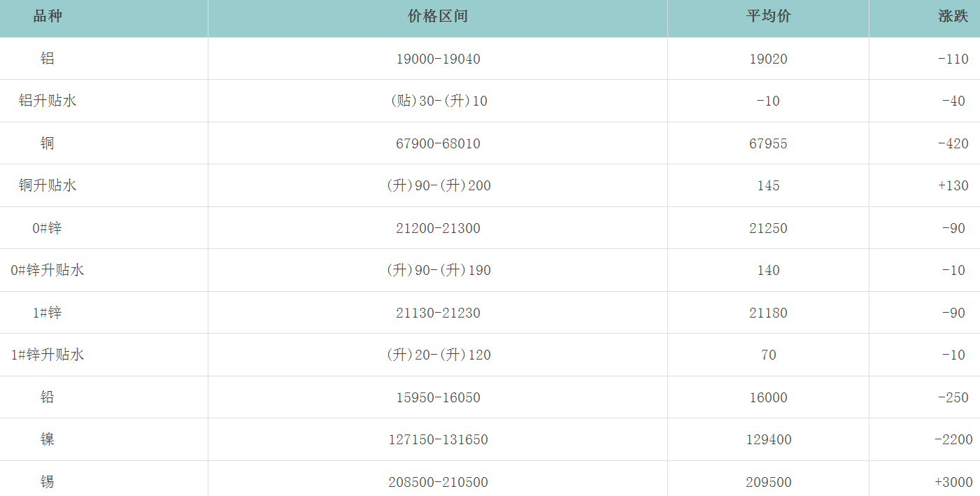Click the average price 129400
Viewport: 980px width, 496px height.
768,439
